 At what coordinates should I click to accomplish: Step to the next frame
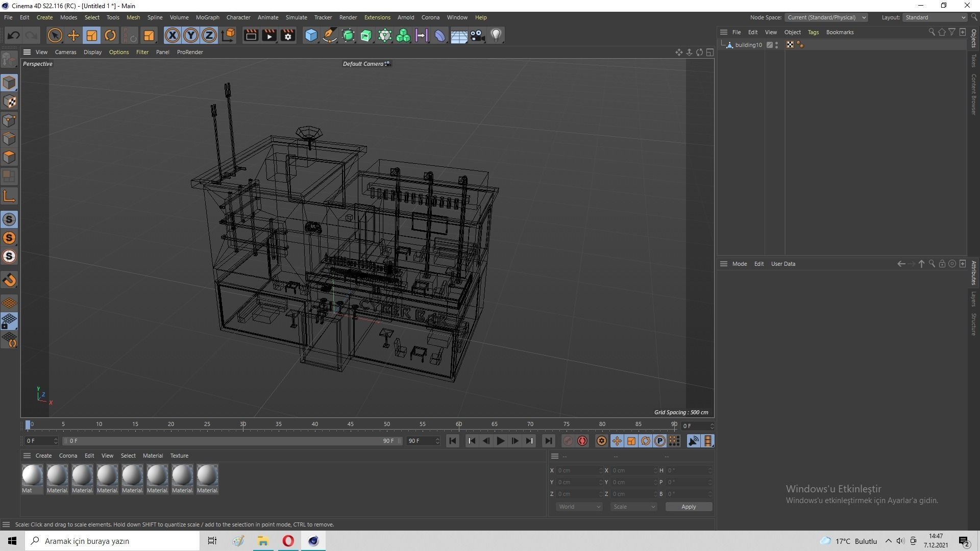click(515, 441)
